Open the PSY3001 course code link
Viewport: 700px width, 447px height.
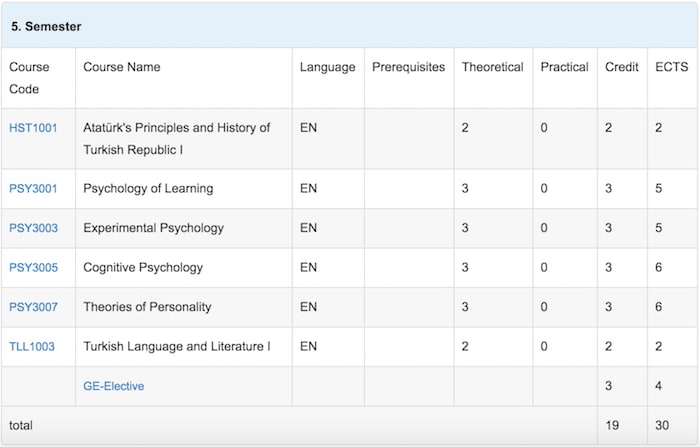pos(33,188)
